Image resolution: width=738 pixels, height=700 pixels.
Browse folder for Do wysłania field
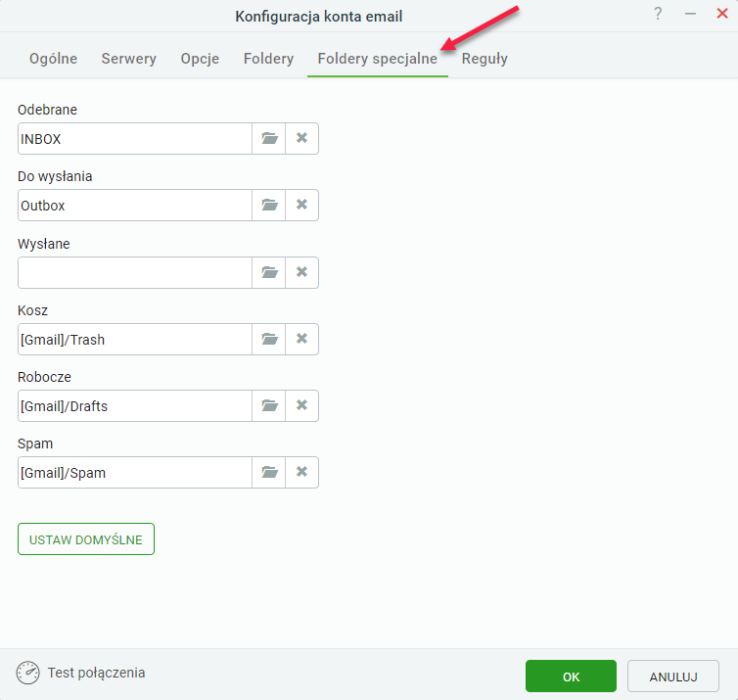point(269,205)
